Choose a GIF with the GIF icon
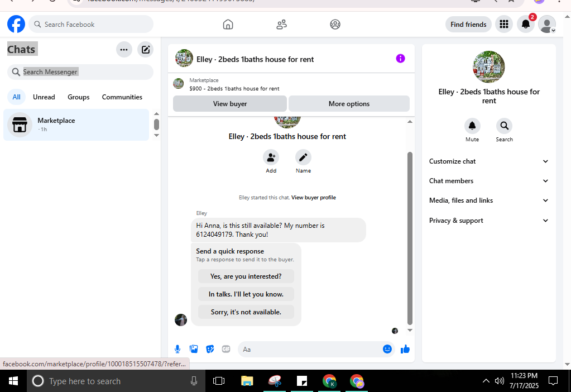The width and height of the screenshot is (571, 392). [226, 349]
